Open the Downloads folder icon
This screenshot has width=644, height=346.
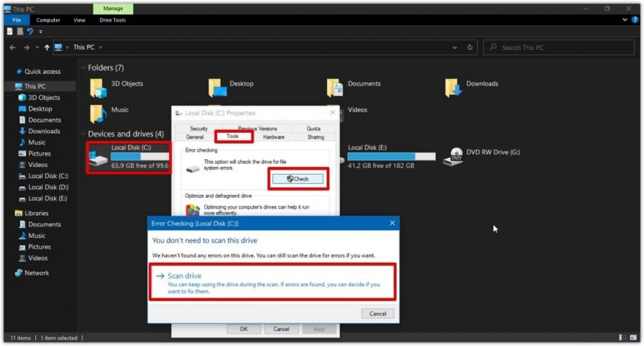pyautogui.click(x=454, y=87)
